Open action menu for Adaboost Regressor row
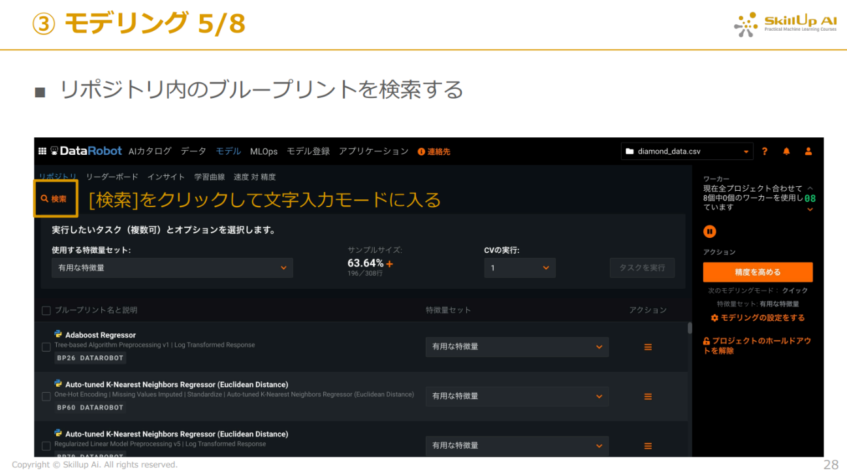This screenshot has width=847, height=475. pos(648,347)
